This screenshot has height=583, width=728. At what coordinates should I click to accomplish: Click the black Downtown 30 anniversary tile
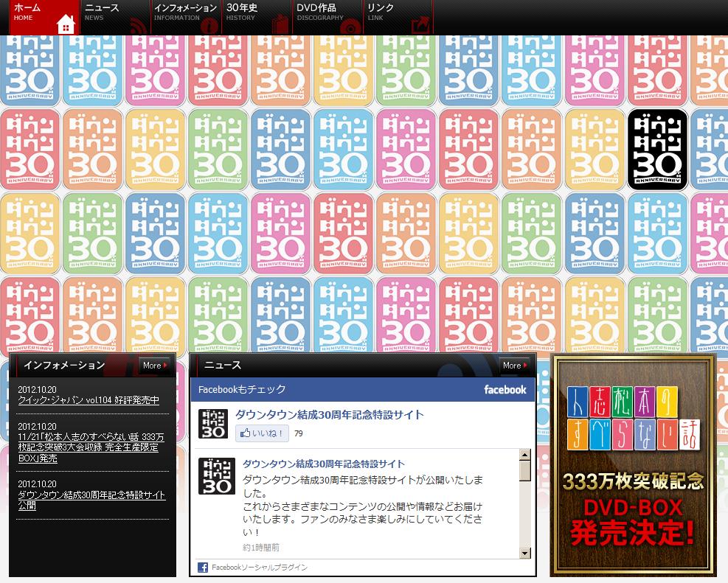tap(657, 150)
